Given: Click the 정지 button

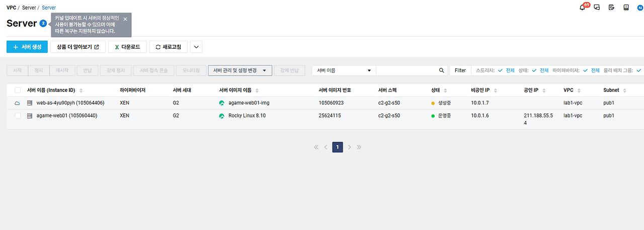Looking at the screenshot, I should coord(39,70).
